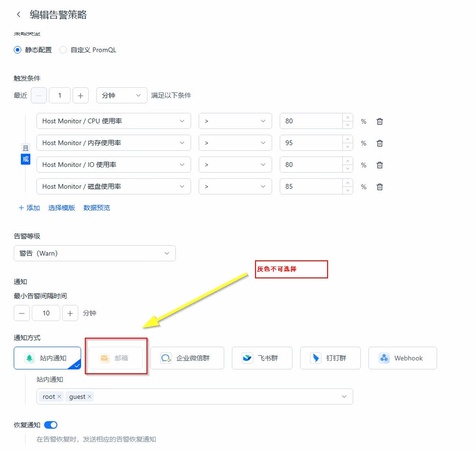
Task: Delete the 磁盘使用率 condition row
Action: [x=380, y=187]
